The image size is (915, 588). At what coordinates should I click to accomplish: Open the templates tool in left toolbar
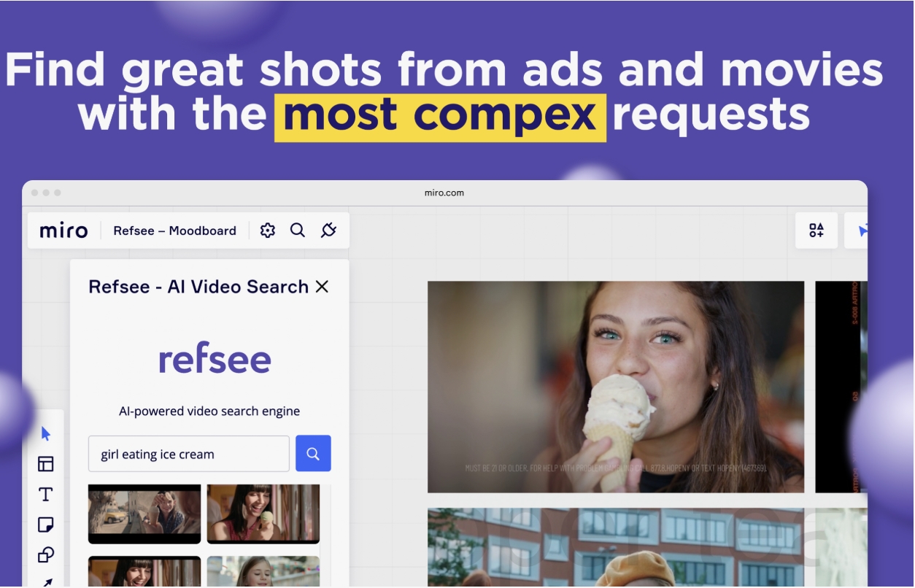click(x=45, y=464)
